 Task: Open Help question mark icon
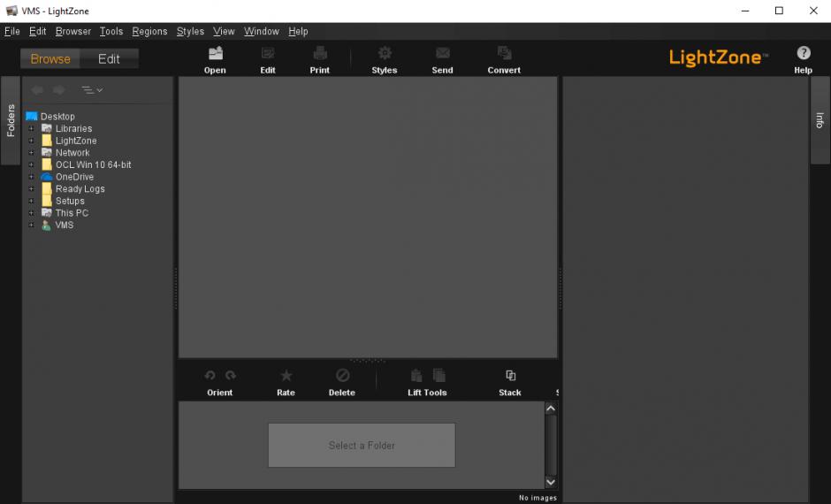tap(804, 53)
